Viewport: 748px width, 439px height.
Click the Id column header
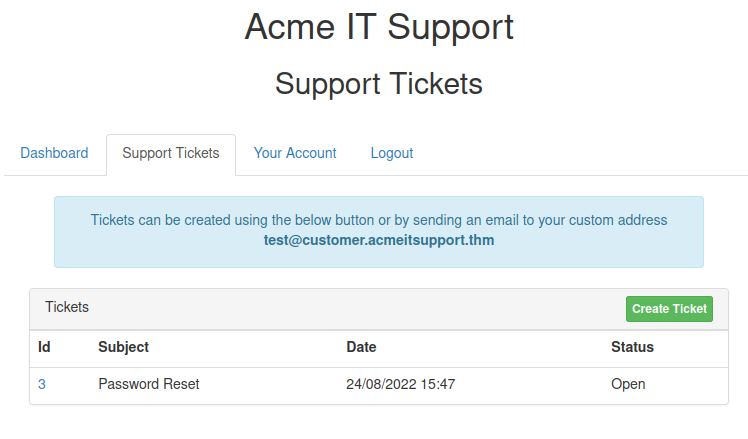pyautogui.click(x=44, y=347)
